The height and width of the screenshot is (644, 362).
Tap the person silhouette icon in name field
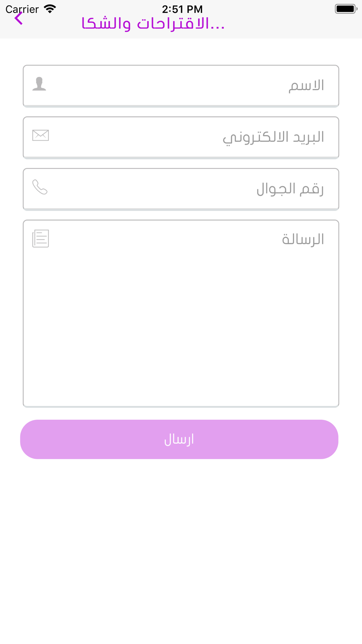pyautogui.click(x=39, y=84)
